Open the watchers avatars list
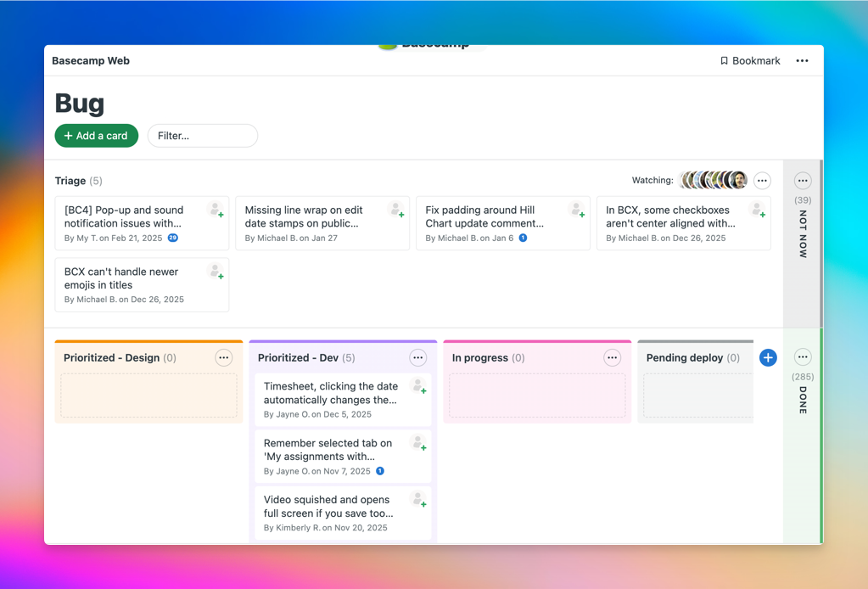Screen dimensions: 868x589 pos(714,180)
